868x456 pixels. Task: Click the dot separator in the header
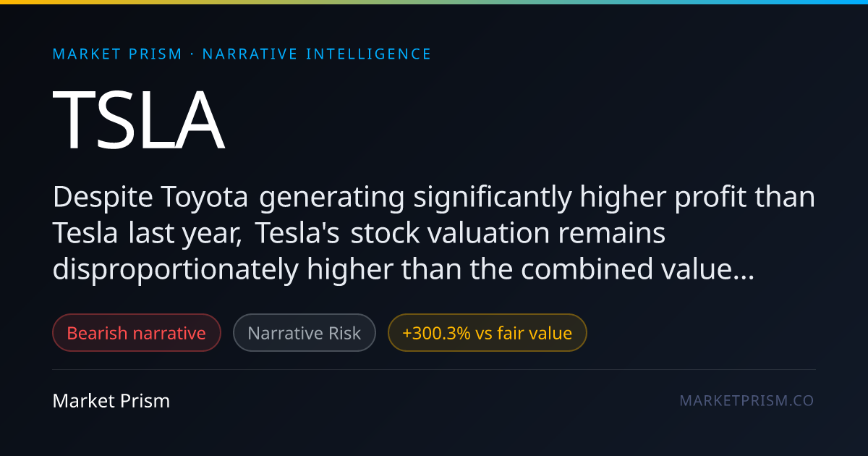(192, 54)
